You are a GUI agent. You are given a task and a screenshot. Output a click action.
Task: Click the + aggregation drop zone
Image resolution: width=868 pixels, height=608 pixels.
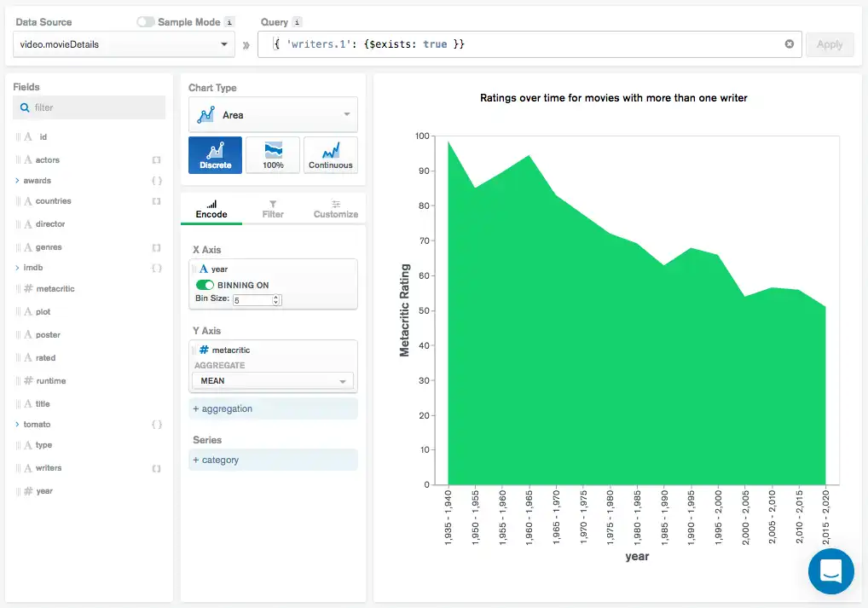[x=273, y=409]
